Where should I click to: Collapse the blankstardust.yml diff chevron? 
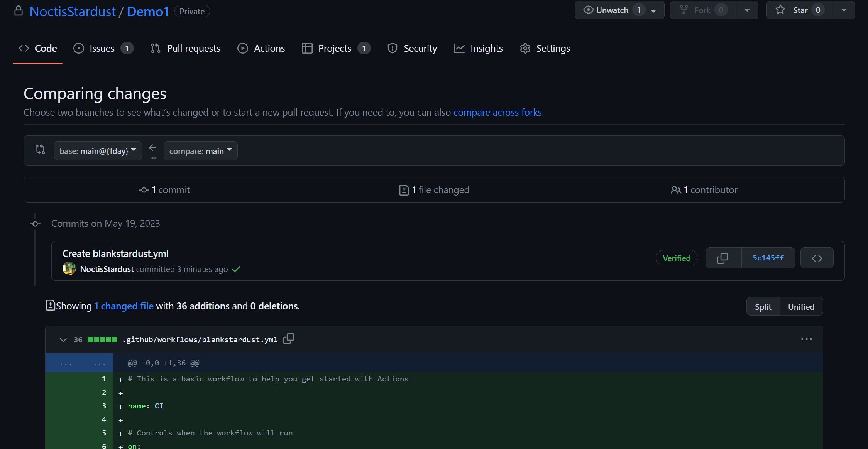(63, 340)
